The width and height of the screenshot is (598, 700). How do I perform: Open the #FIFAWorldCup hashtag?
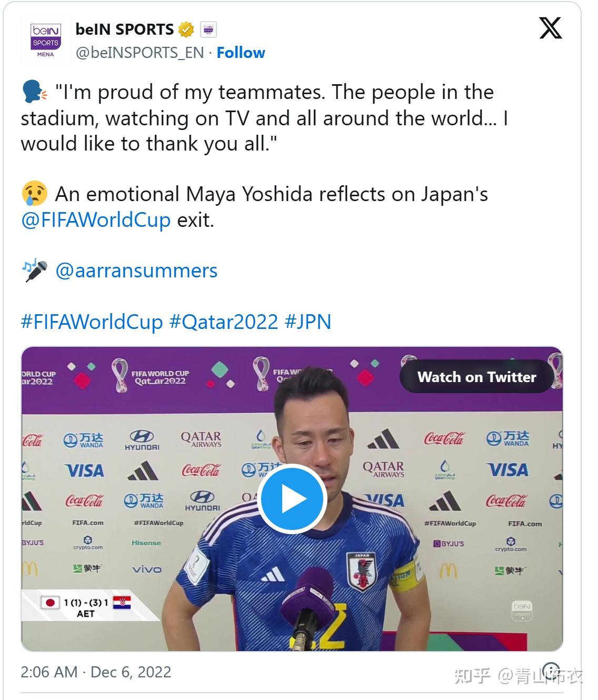click(92, 322)
